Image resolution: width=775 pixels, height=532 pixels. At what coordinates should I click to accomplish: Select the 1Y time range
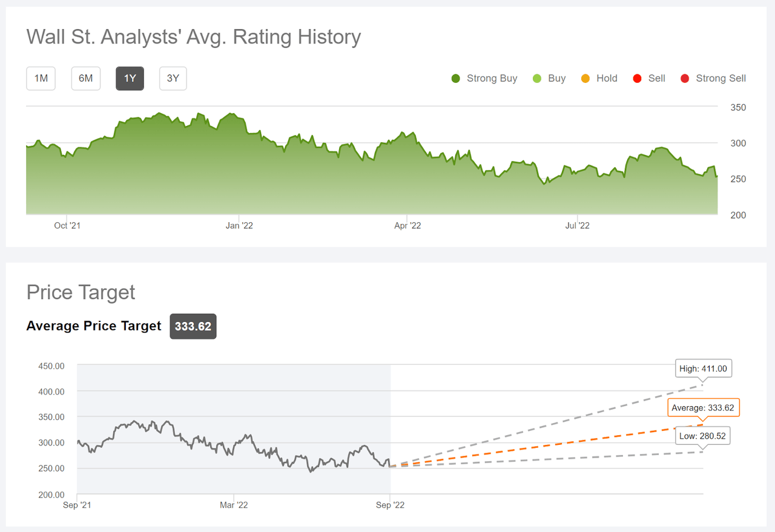point(130,79)
